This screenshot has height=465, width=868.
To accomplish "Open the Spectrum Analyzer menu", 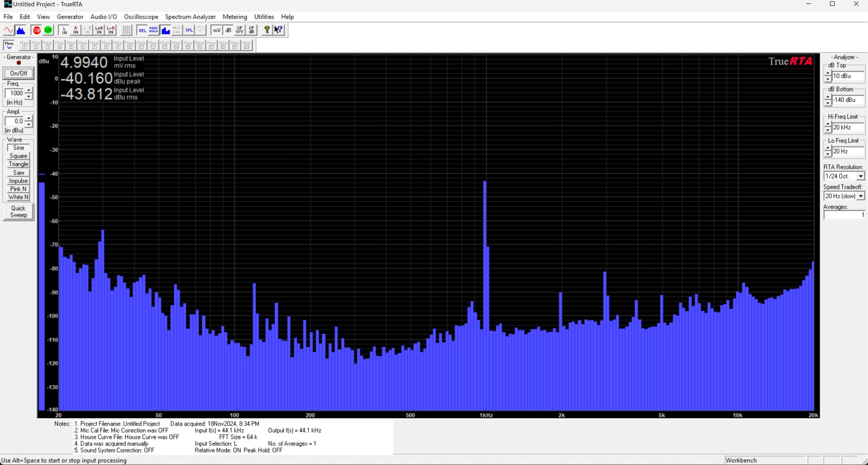I will point(190,17).
